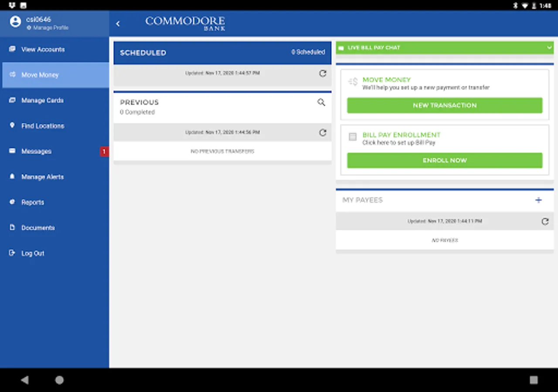Click the Manage Cards card icon
This screenshot has height=392, width=558.
[12, 100]
